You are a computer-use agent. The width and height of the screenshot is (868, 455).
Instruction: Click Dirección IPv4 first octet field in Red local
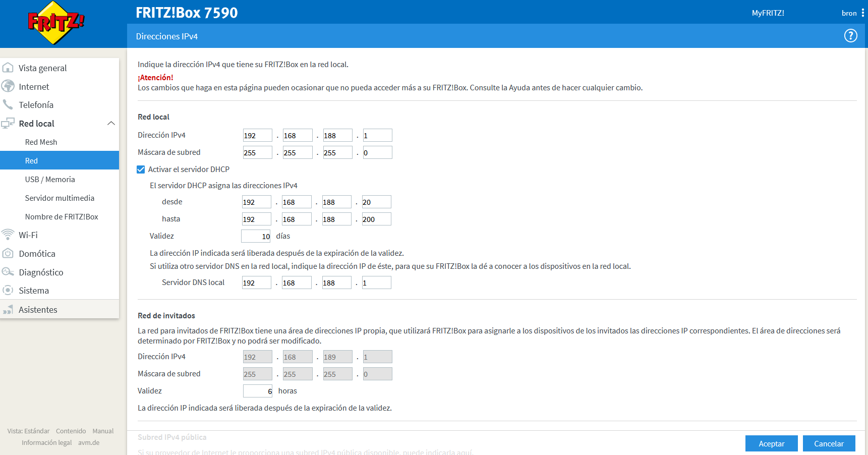pos(258,135)
